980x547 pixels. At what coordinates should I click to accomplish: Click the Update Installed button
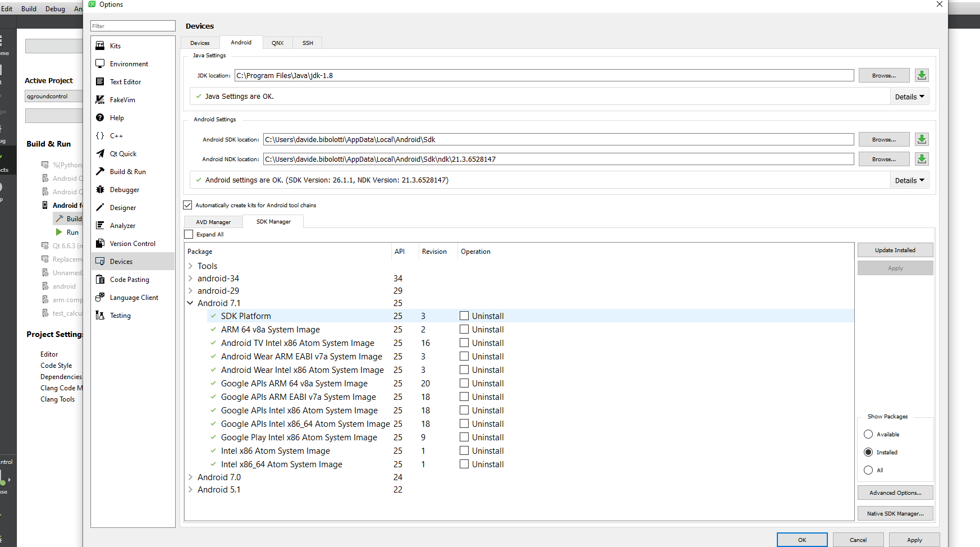coord(895,250)
